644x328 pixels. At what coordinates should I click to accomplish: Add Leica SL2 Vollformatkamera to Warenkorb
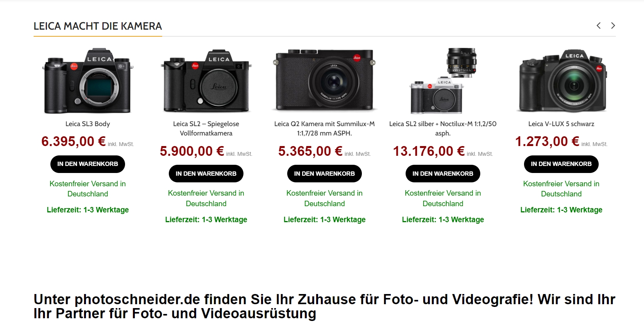tap(206, 174)
